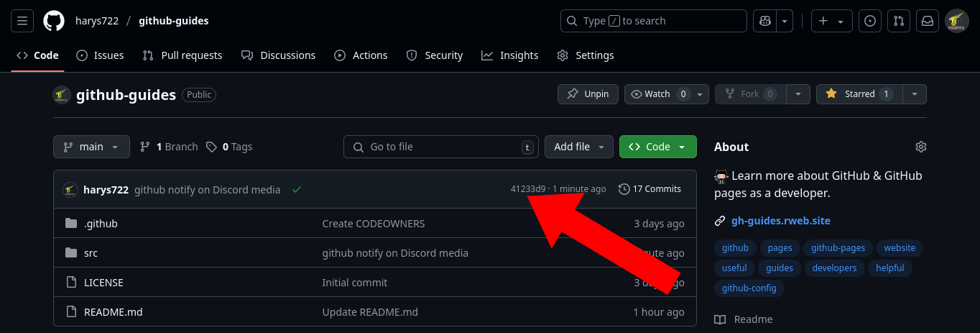
Task: Open the user profile avatar menu
Action: (x=957, y=21)
